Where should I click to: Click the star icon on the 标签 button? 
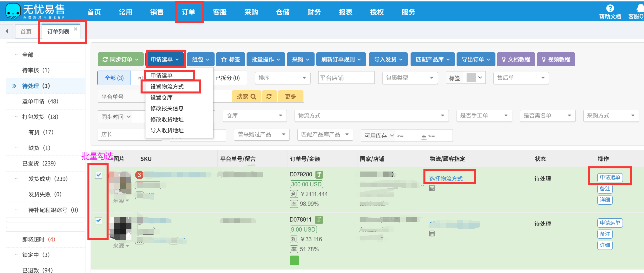(x=224, y=59)
